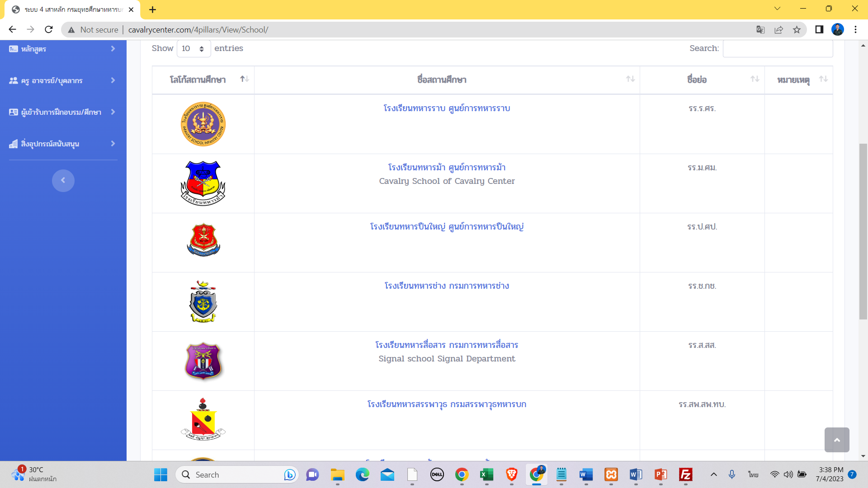This screenshot has height=488, width=868.
Task: Expand the หลักสูตร sidebar menu
Action: [62, 49]
